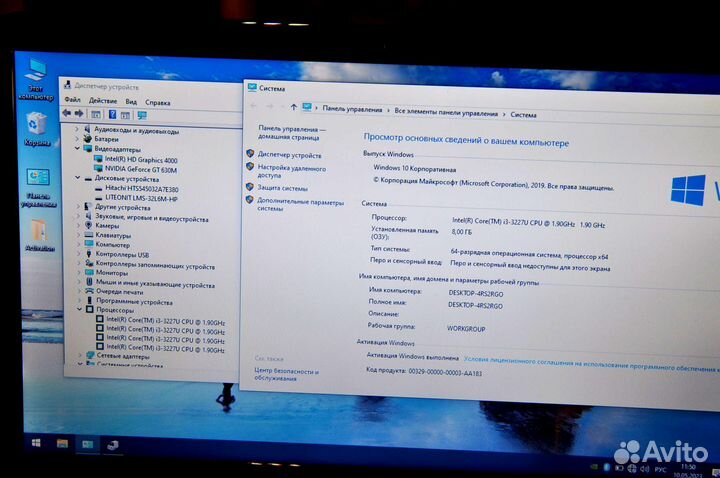This screenshot has width=720, height=478.
Task: Click the computer icon in System address bar
Action: click(307, 107)
